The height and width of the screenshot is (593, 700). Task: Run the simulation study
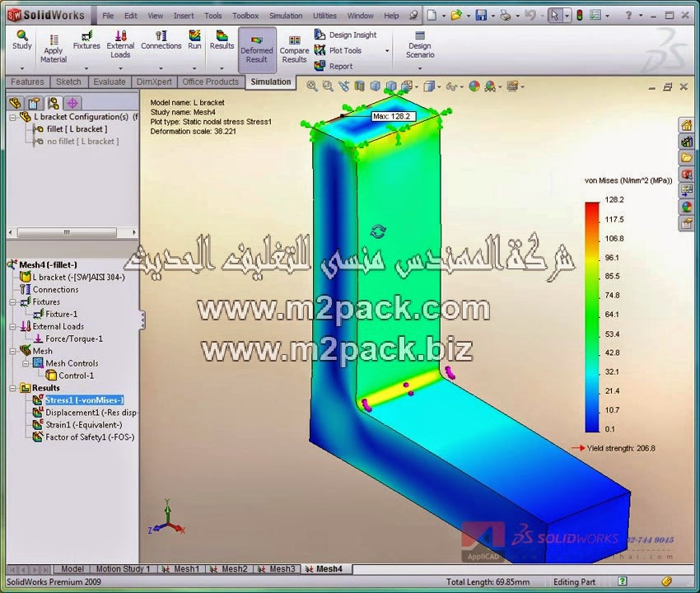coord(194,40)
